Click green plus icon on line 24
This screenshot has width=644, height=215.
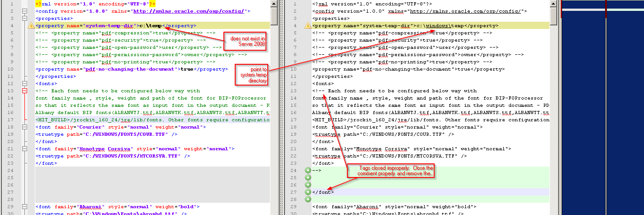click(308, 170)
